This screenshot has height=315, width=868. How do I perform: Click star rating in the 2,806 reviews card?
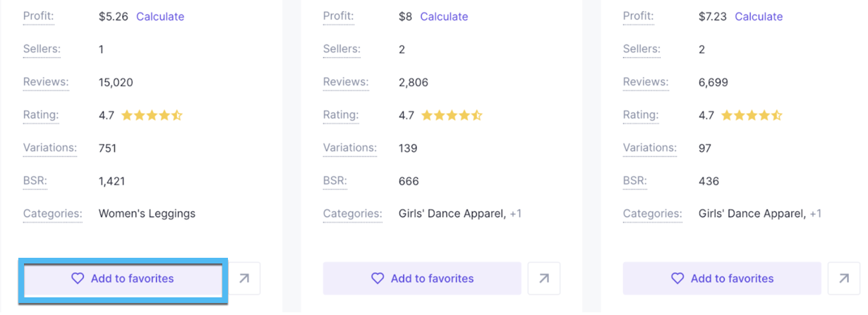pos(452,115)
